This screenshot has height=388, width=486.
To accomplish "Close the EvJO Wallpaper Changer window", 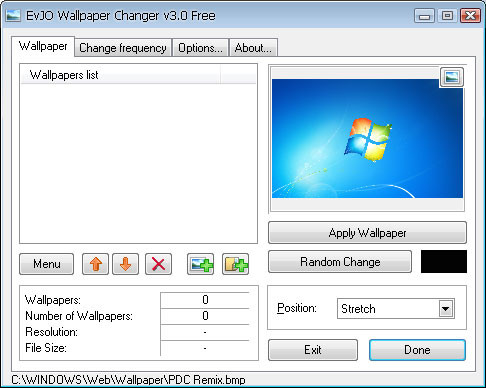I will pos(470,16).
